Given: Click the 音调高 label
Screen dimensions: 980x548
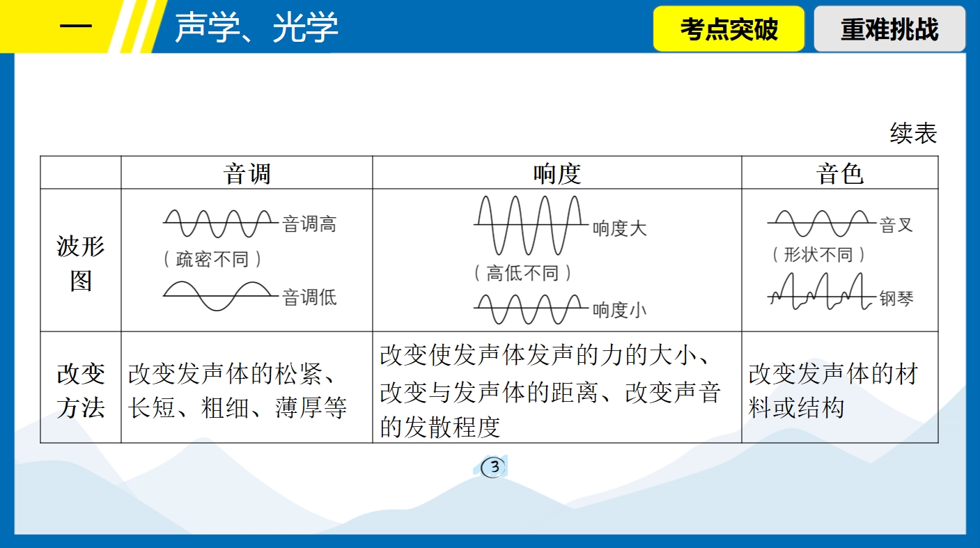Looking at the screenshot, I should tap(310, 224).
